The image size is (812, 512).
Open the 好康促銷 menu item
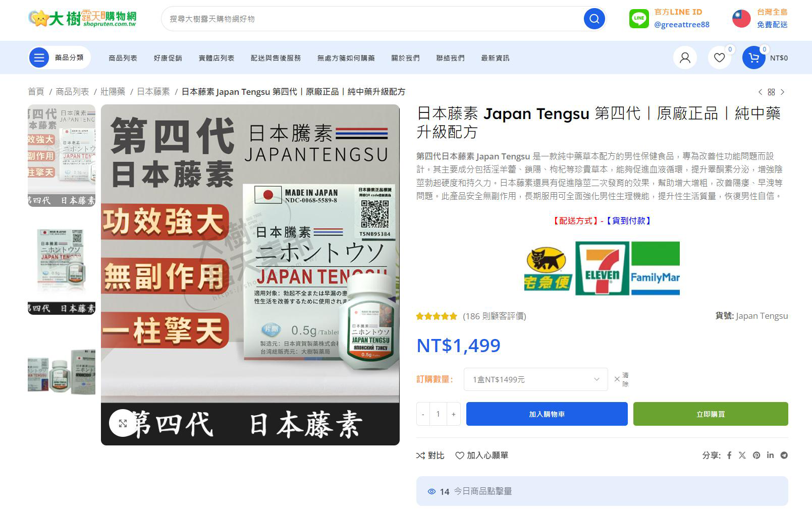[x=168, y=58]
